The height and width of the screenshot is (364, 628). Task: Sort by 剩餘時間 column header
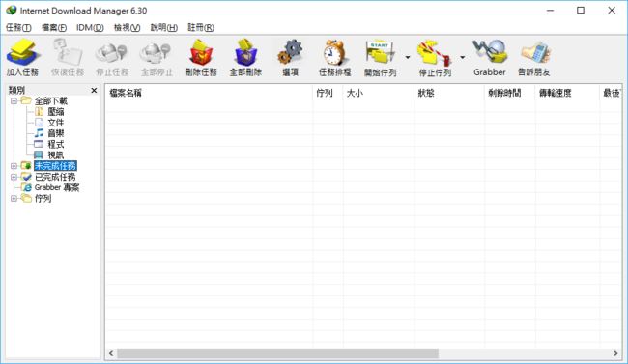pos(509,93)
